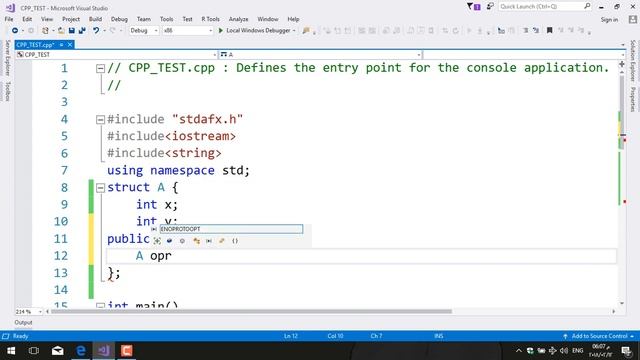Open the Windows Start menu
Screen dimensions: 640x360
[11, 351]
